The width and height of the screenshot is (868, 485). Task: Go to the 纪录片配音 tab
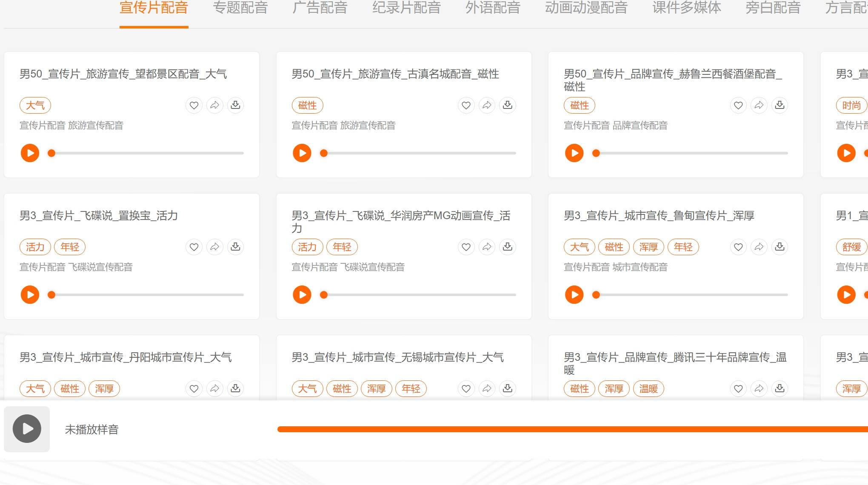click(406, 8)
